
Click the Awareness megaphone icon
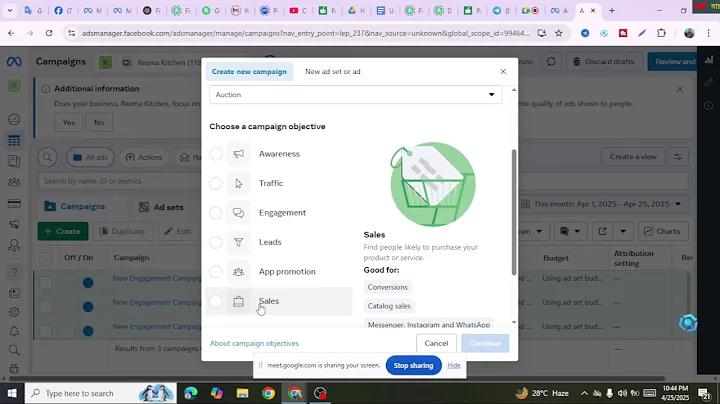(x=238, y=154)
